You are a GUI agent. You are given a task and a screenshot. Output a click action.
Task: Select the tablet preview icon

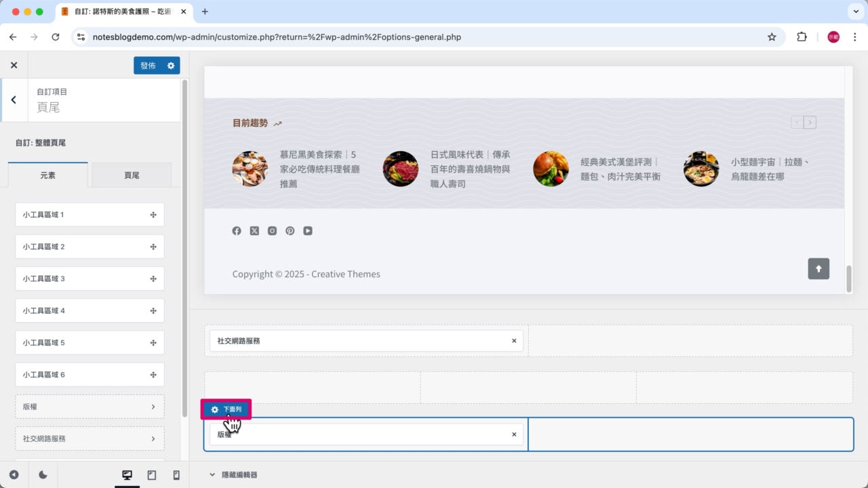pos(151,474)
